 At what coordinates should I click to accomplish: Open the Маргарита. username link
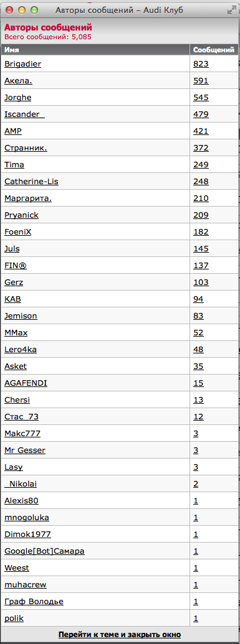click(28, 198)
